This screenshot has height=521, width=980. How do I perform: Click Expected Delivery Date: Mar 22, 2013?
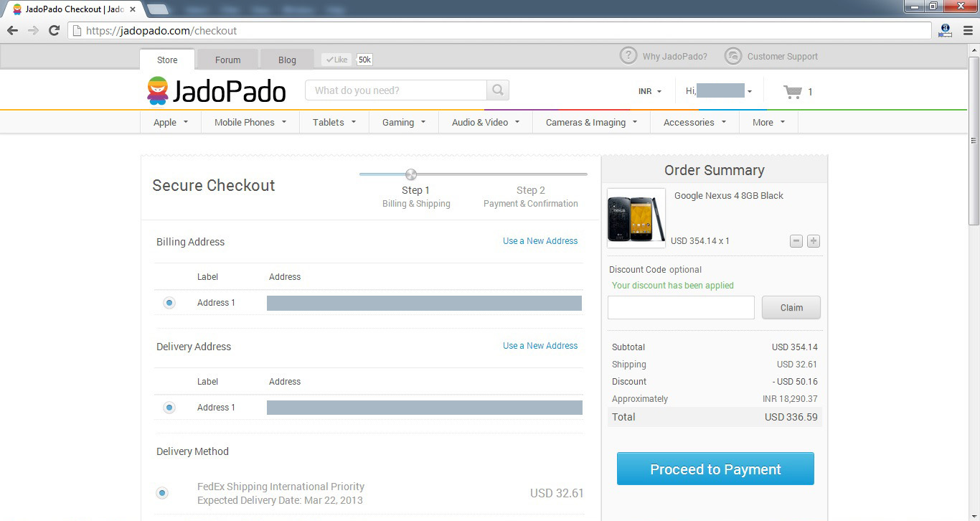click(280, 500)
